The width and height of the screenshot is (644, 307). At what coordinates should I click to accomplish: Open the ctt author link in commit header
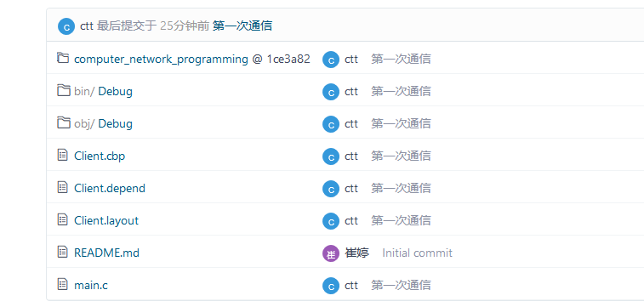tap(87, 26)
